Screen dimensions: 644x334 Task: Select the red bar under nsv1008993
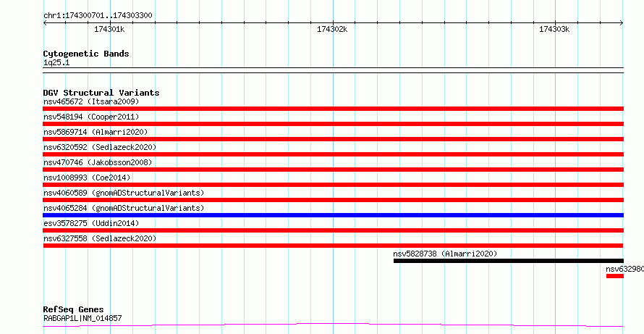333,185
